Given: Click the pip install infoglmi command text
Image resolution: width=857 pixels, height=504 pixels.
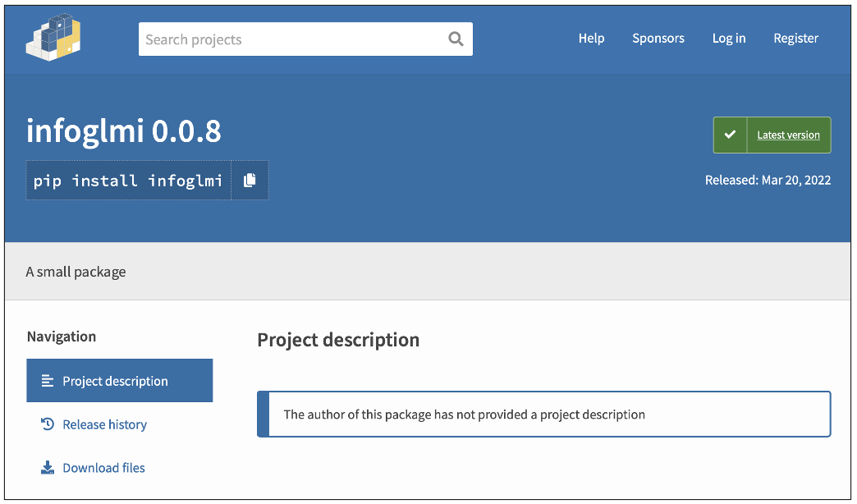Looking at the screenshot, I should pos(128,181).
